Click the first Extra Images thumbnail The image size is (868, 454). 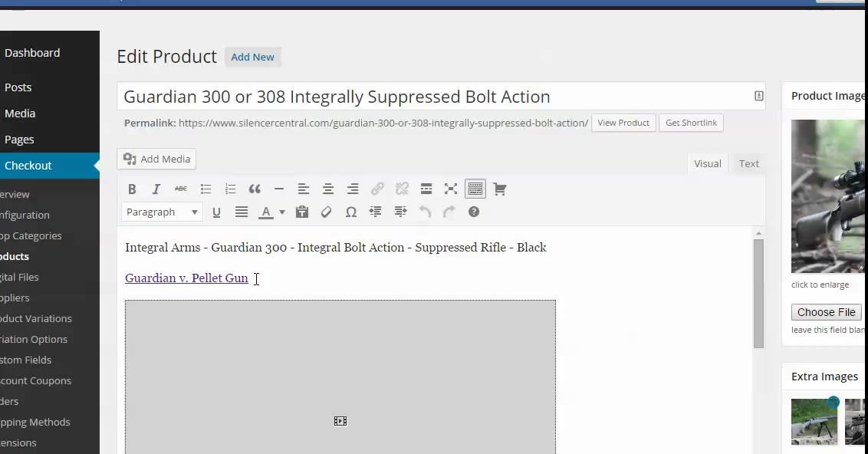814,422
